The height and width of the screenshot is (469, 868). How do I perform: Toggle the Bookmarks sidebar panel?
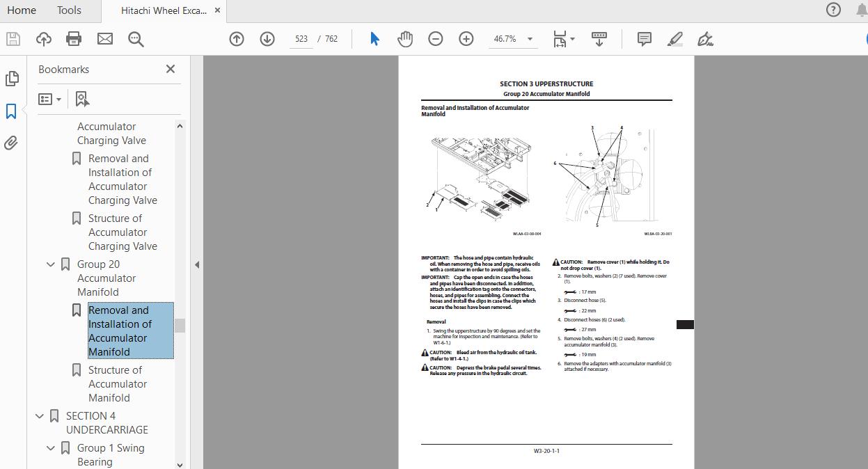pos(12,111)
